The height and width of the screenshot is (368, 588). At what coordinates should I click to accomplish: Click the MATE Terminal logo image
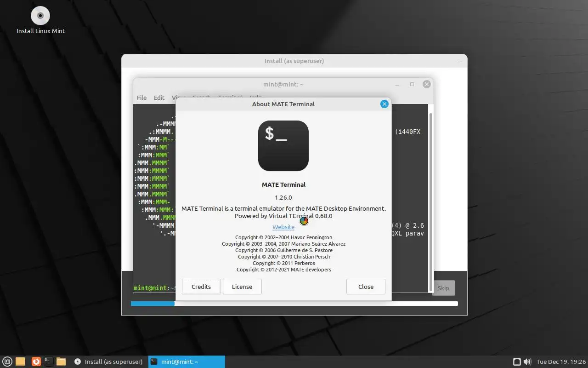[283, 146]
